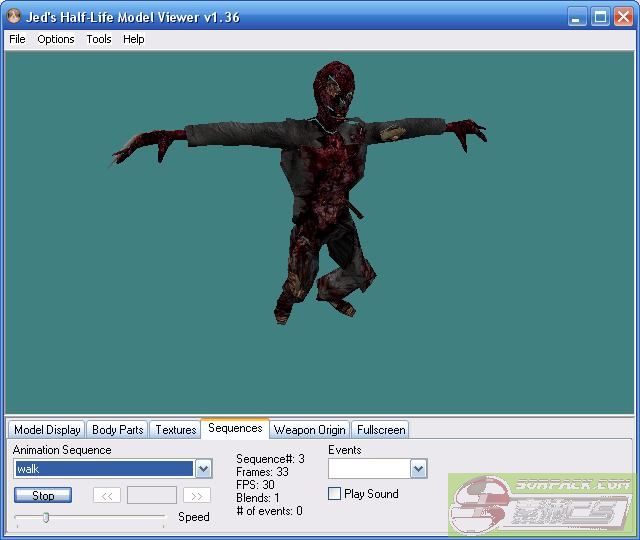Click the 'Speed' label

pos(194,517)
